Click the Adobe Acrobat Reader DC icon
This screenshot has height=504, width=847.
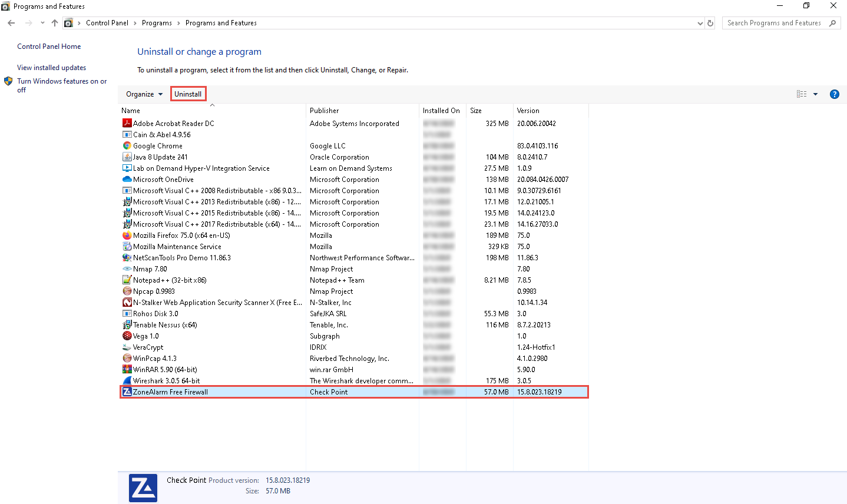click(x=127, y=123)
